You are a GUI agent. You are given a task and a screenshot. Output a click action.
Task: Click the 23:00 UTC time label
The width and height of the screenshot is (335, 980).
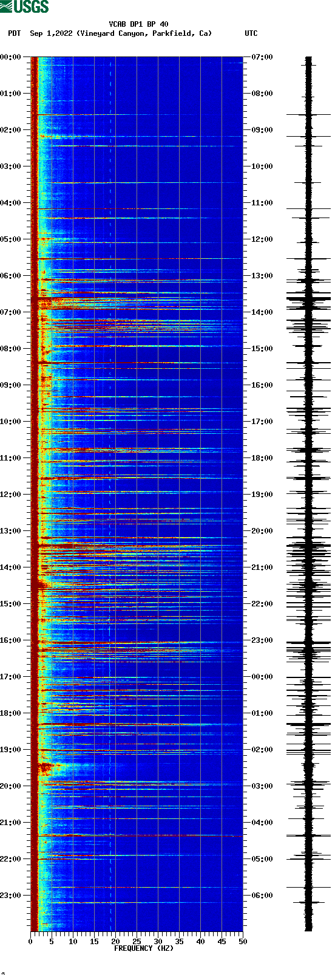pos(262,640)
